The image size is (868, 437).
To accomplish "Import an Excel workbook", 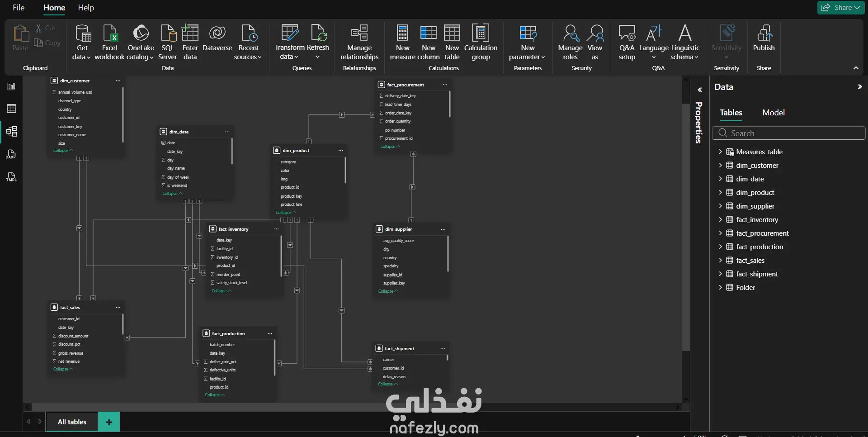I will [109, 42].
